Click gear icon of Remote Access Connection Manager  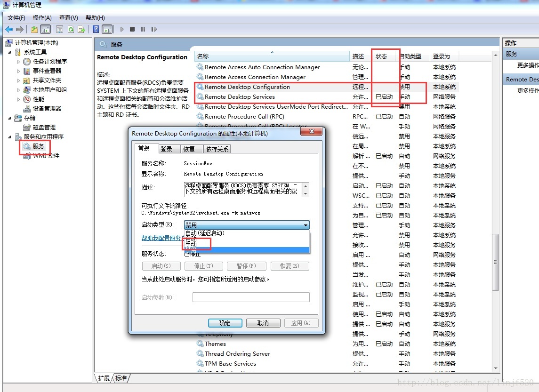(200, 77)
